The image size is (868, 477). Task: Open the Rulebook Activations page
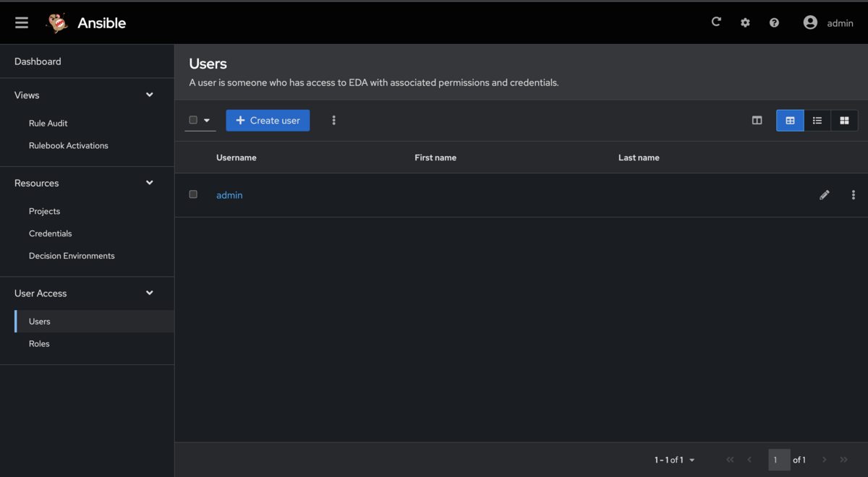(x=68, y=145)
